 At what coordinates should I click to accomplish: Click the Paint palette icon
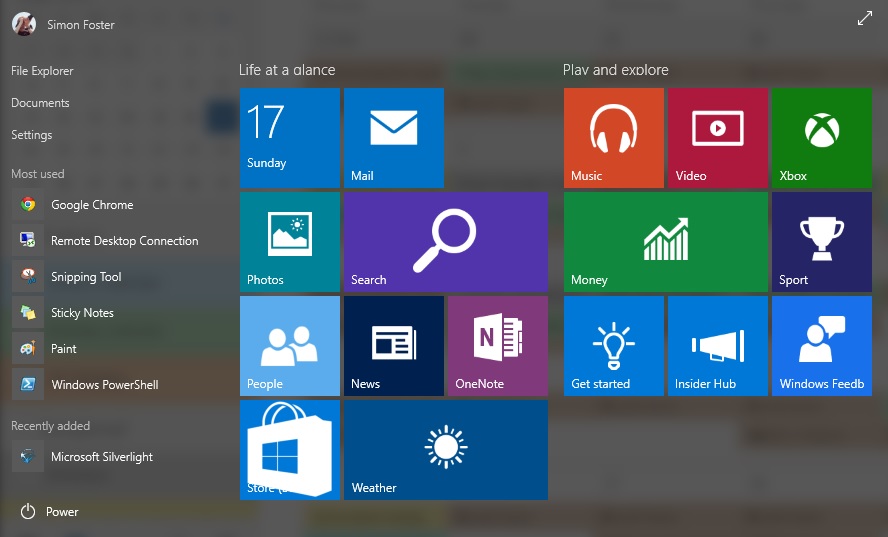point(28,348)
